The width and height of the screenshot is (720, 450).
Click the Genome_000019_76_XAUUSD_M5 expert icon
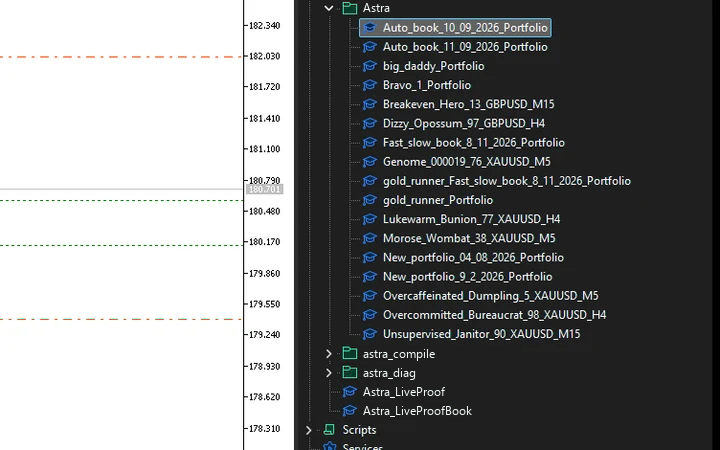point(370,162)
